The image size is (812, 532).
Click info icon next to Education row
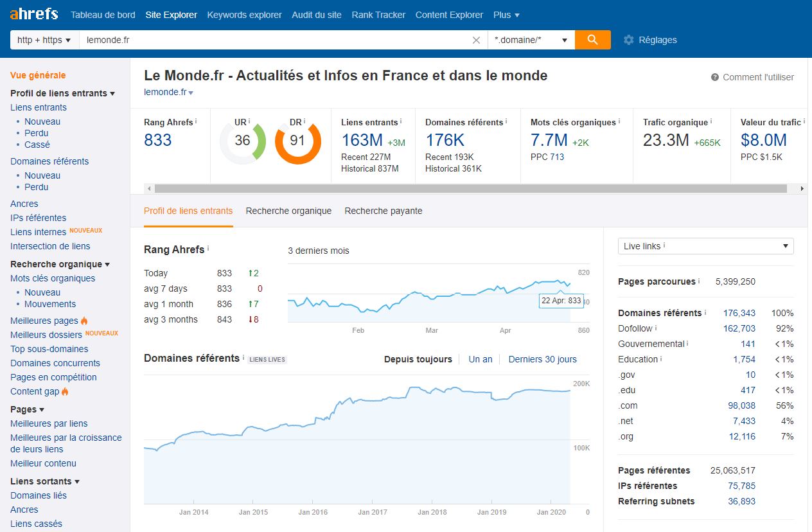662,359
